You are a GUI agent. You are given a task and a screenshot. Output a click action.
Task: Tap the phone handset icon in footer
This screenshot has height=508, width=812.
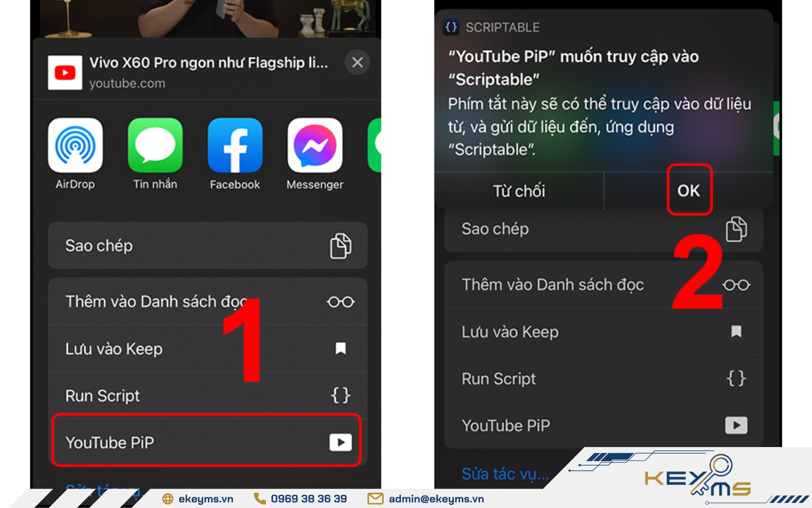point(260,499)
